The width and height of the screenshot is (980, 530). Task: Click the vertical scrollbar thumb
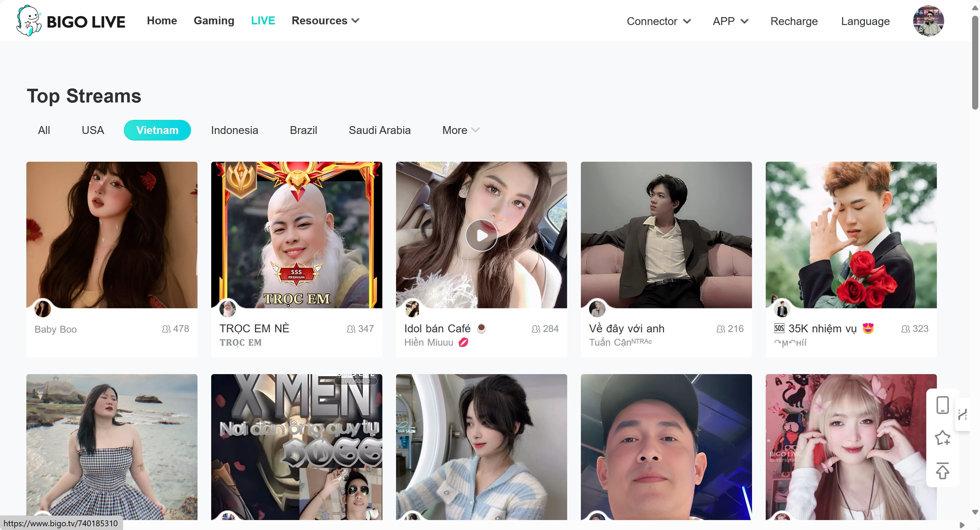coord(975,62)
